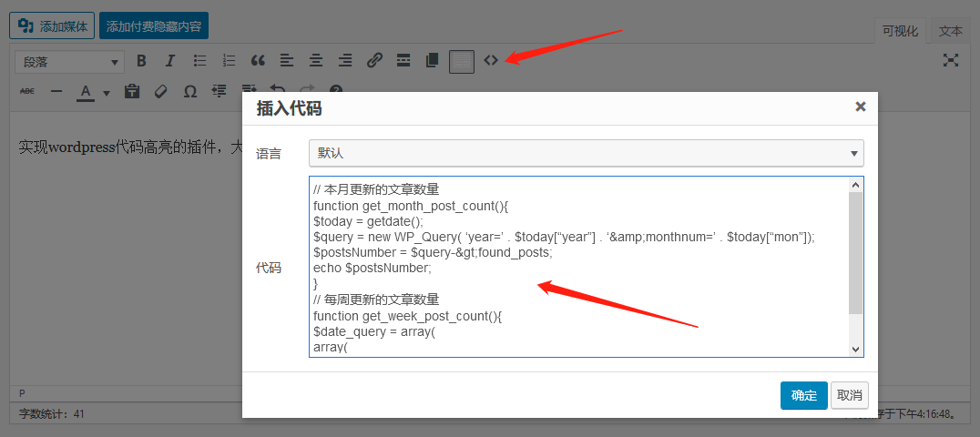Apply blockquote formatting
The width and height of the screenshot is (980, 437).
point(258,61)
